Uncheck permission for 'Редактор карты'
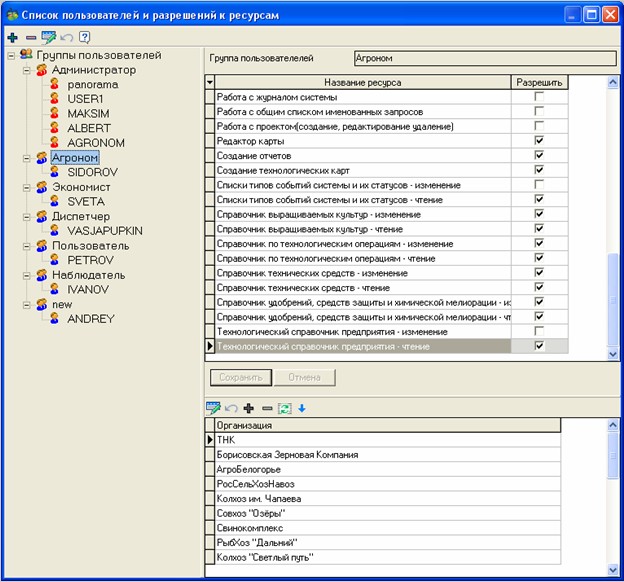 [539, 141]
